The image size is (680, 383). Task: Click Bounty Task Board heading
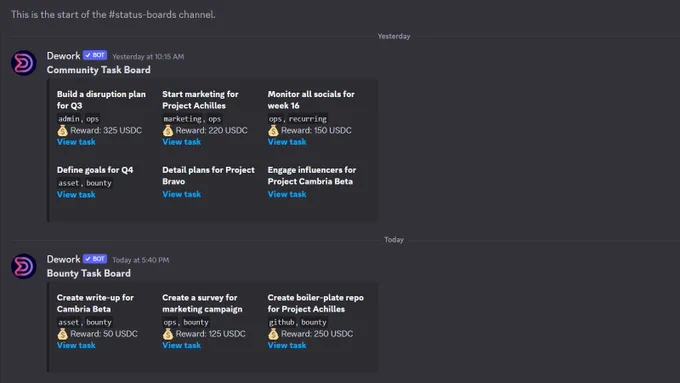click(x=89, y=273)
